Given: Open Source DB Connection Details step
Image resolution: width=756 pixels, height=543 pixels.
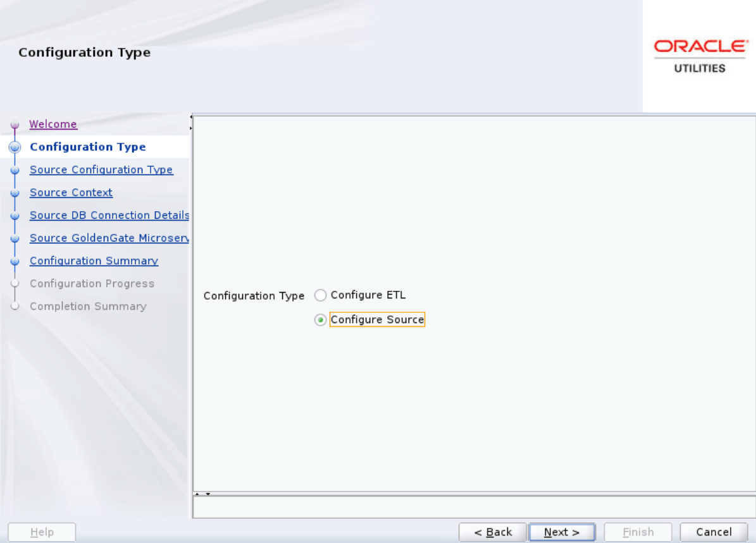Looking at the screenshot, I should [109, 215].
